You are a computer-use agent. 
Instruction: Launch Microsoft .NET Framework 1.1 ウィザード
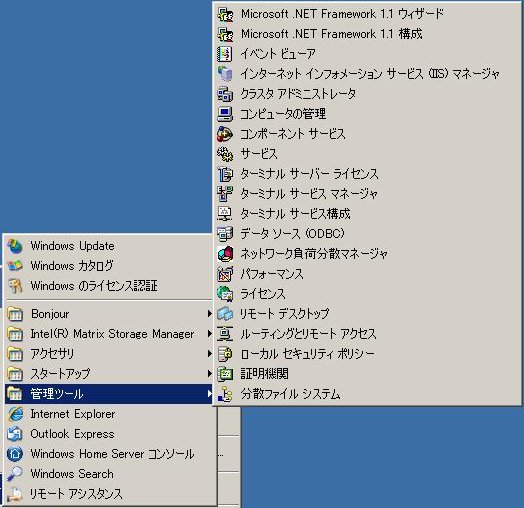pos(342,14)
